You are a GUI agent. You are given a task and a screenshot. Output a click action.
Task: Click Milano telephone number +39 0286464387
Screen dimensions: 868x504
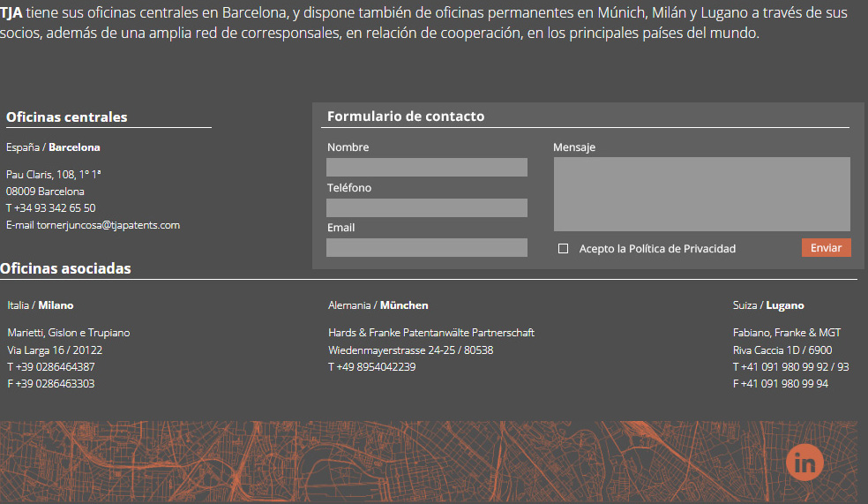point(55,367)
